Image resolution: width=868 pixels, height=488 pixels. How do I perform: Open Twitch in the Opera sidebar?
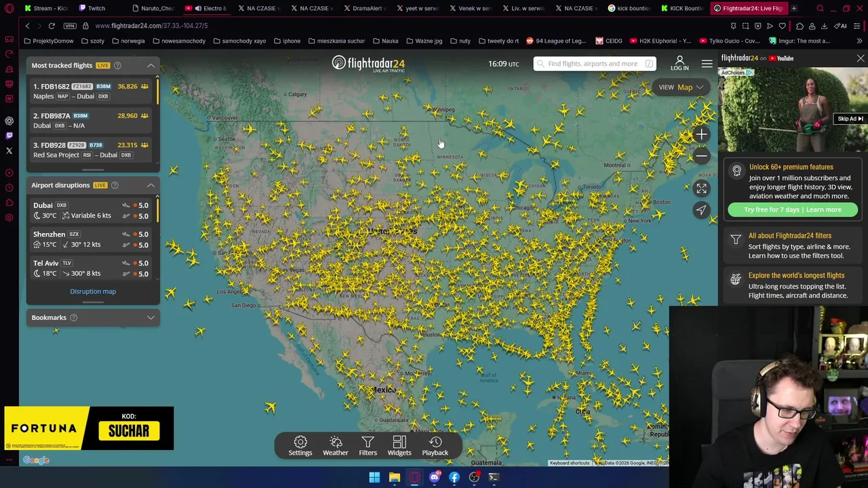click(9, 136)
